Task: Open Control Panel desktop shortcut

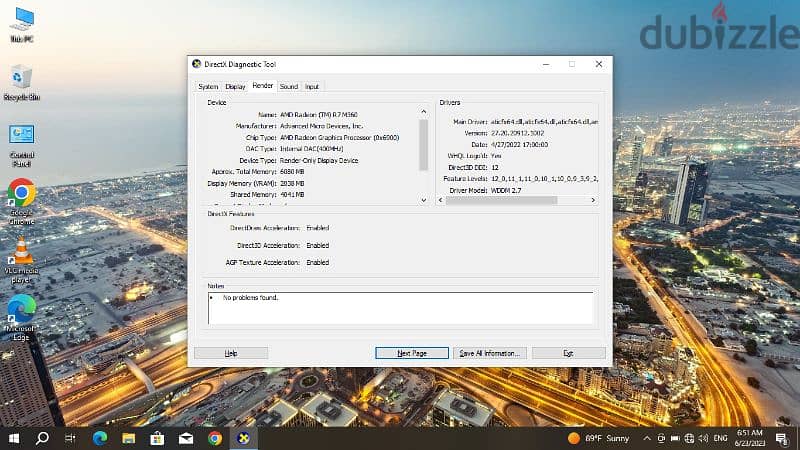Action: [21, 145]
